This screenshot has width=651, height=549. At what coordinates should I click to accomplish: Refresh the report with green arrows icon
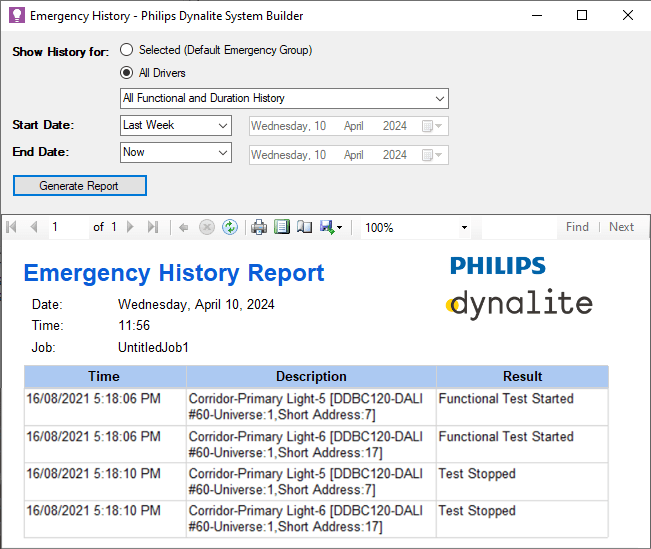click(230, 227)
